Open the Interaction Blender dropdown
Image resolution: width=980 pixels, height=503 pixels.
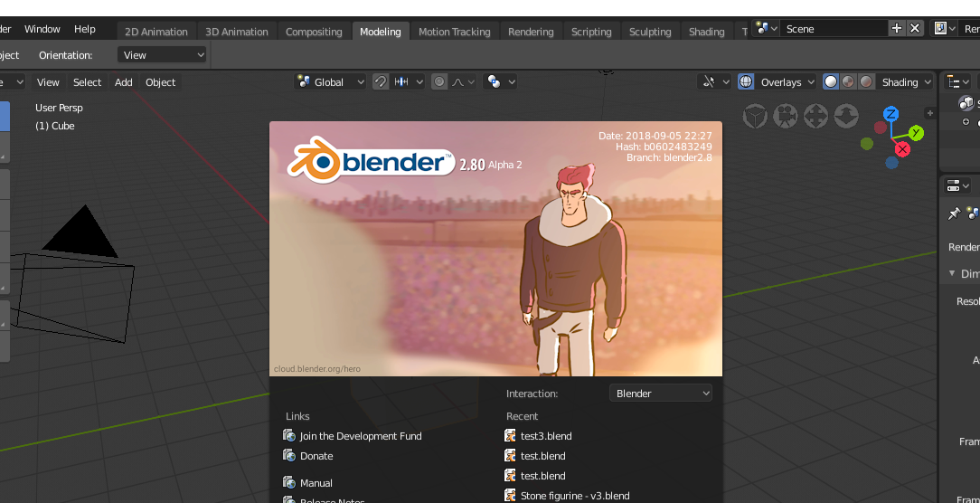[661, 394]
